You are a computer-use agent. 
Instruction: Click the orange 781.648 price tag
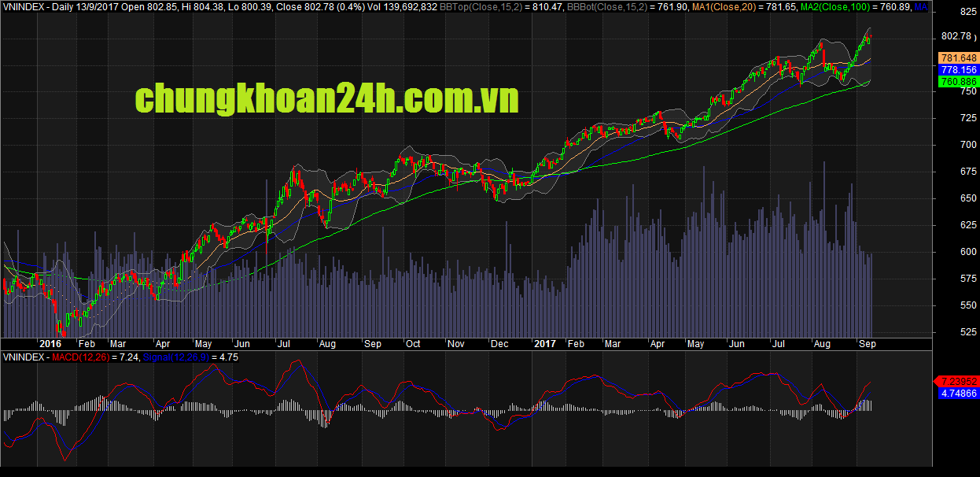958,58
